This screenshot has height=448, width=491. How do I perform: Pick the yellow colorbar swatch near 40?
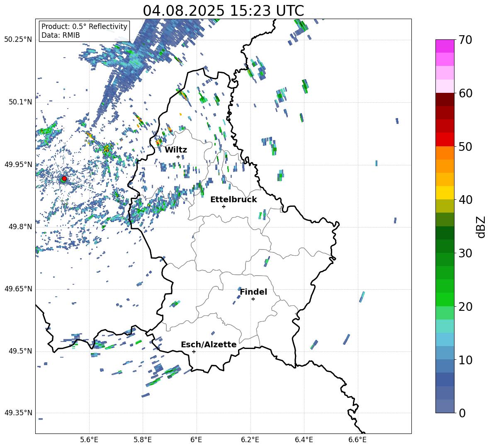coord(445,193)
